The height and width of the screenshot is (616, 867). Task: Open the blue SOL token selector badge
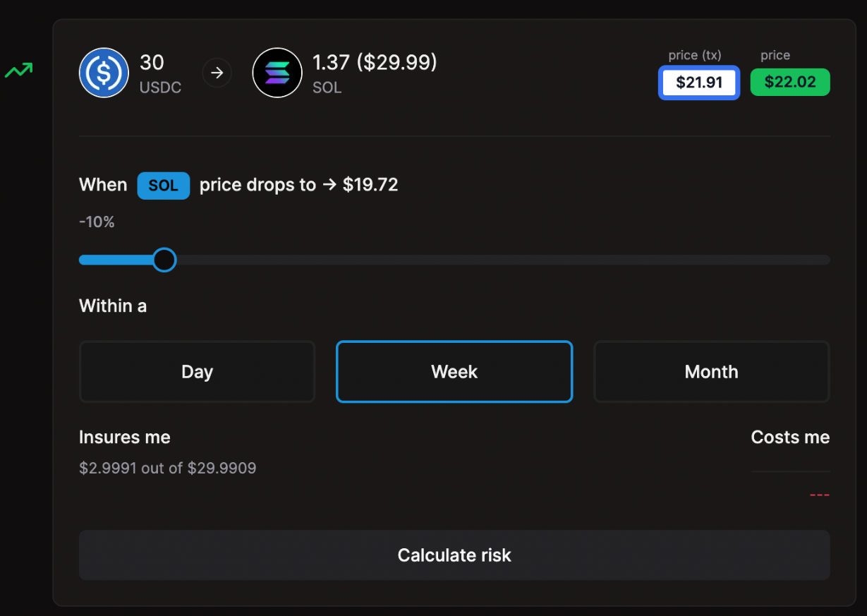click(163, 186)
